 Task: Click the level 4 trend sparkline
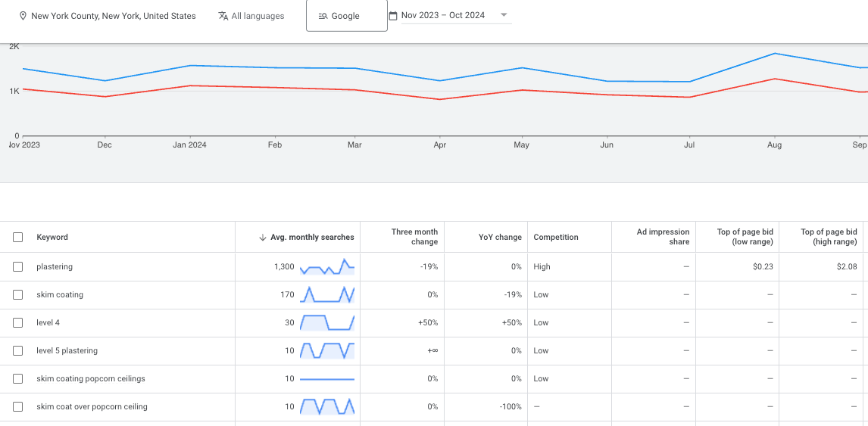pos(326,323)
